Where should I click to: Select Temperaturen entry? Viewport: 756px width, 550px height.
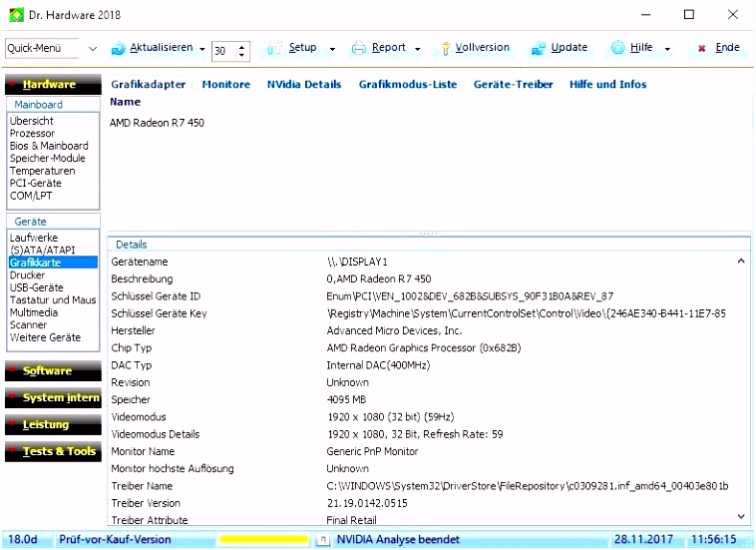point(43,171)
